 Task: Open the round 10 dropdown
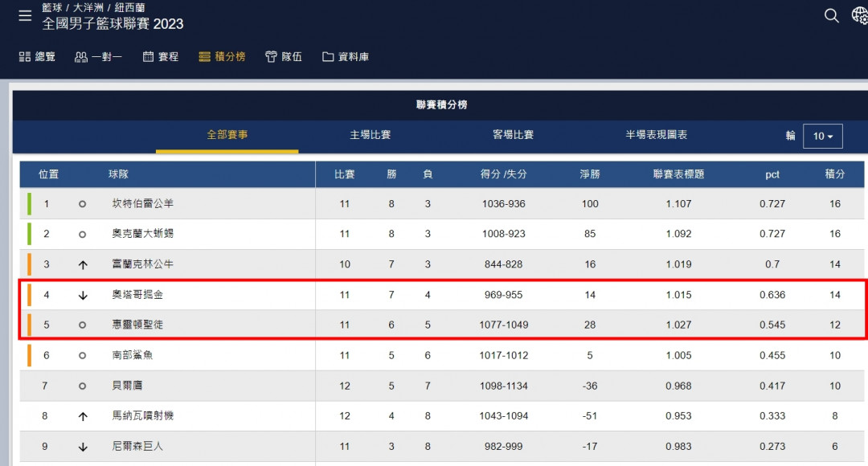(x=823, y=136)
